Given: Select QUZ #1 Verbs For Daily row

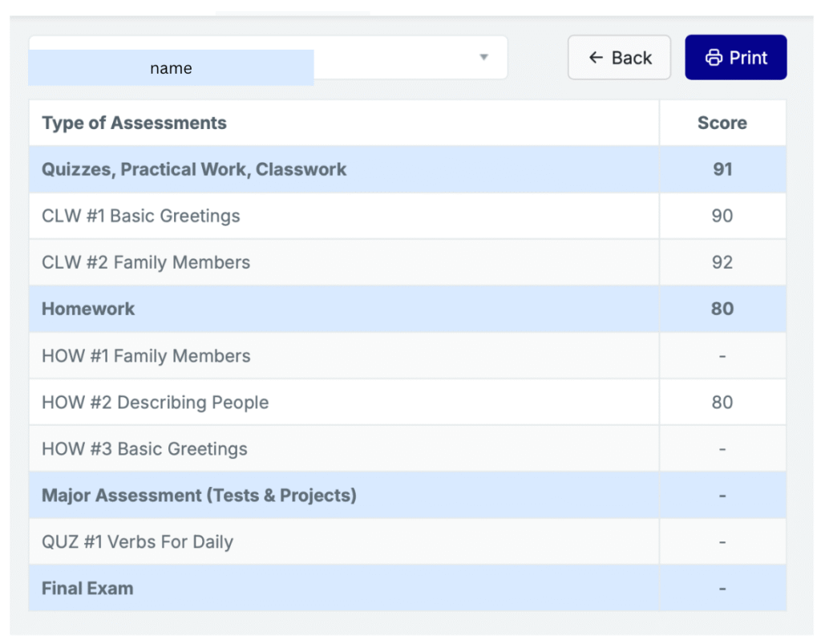Looking at the screenshot, I should (x=137, y=542).
